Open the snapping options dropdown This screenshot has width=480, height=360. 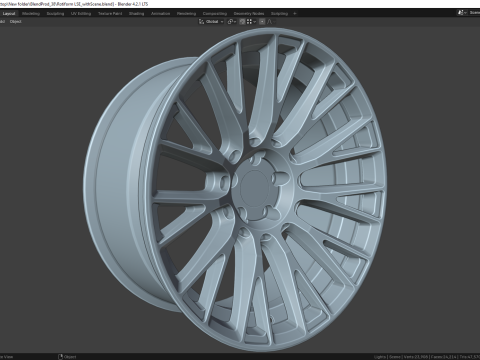point(251,22)
